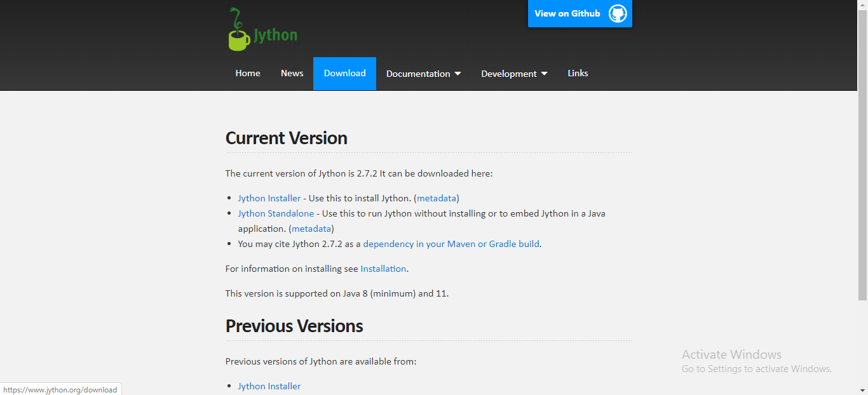Viewport: 868px width, 395px height.
Task: Click the Jython coffee cup logo
Action: (240, 30)
